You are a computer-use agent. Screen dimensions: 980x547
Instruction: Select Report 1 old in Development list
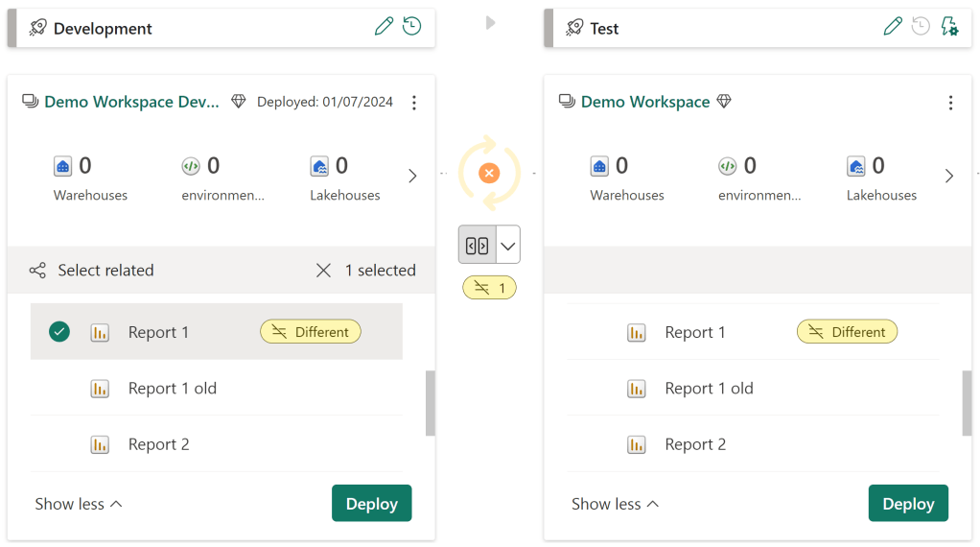173,389
